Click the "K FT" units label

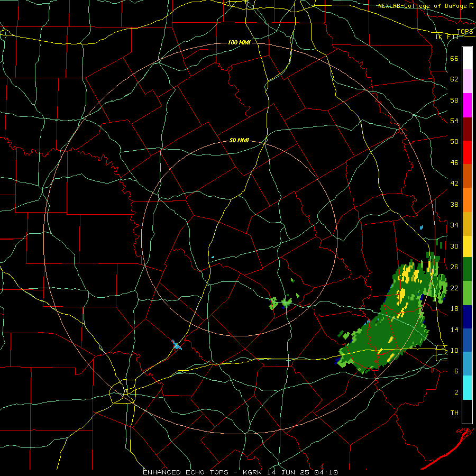pyautogui.click(x=447, y=36)
